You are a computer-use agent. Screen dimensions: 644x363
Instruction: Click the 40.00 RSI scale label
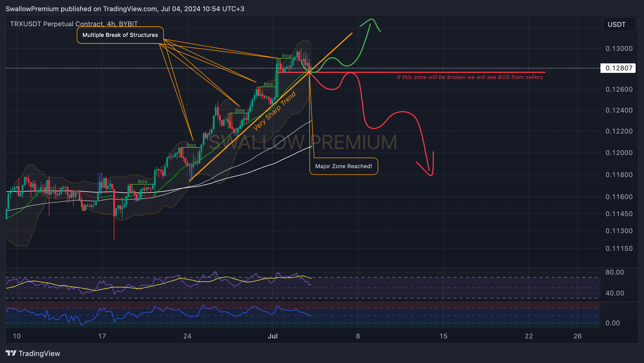click(x=615, y=293)
